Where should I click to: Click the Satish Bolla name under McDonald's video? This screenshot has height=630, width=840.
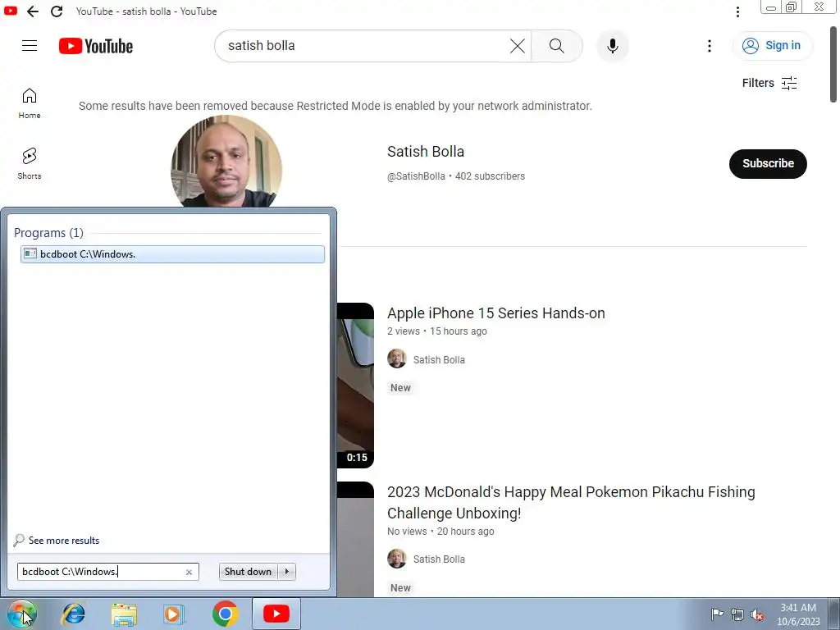[x=439, y=559]
